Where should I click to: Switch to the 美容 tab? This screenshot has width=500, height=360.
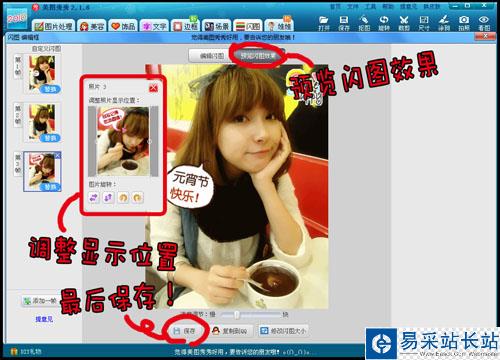(92, 26)
